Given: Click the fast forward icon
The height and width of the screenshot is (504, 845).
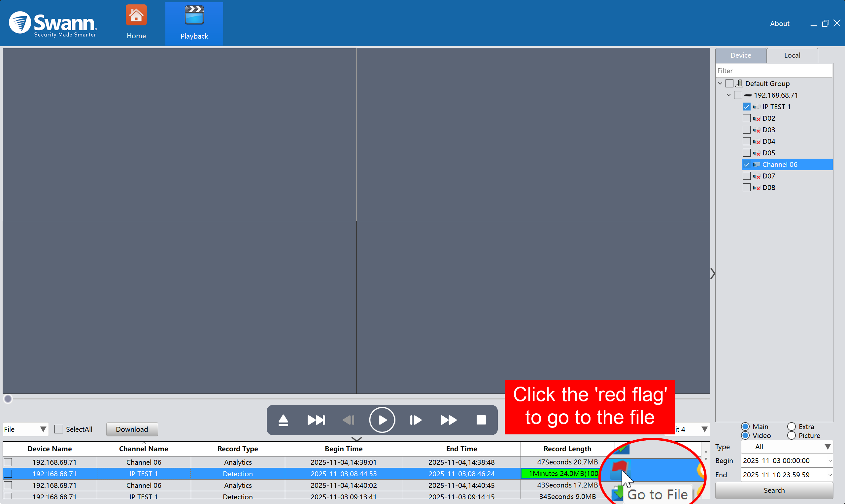Looking at the screenshot, I should point(448,421).
